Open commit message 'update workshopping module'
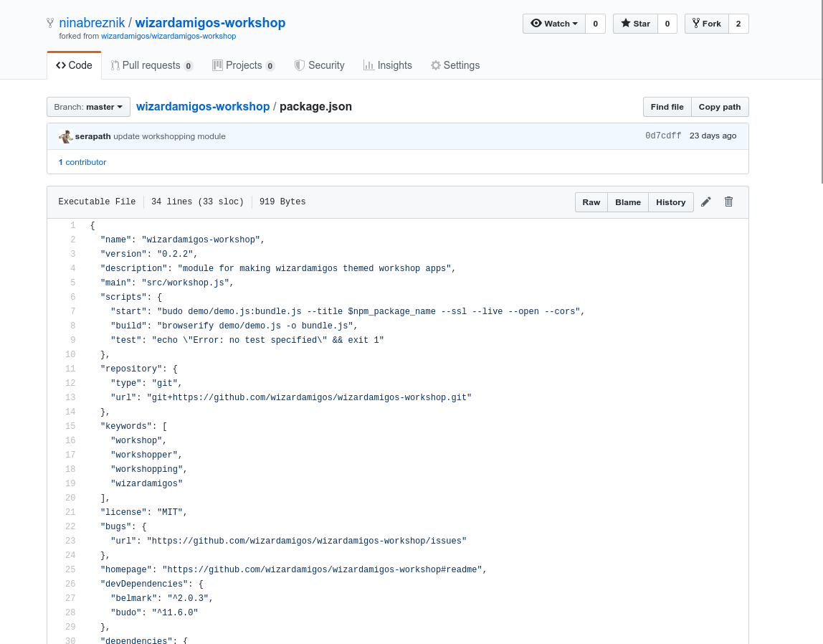This screenshot has height=644, width=823. point(169,136)
